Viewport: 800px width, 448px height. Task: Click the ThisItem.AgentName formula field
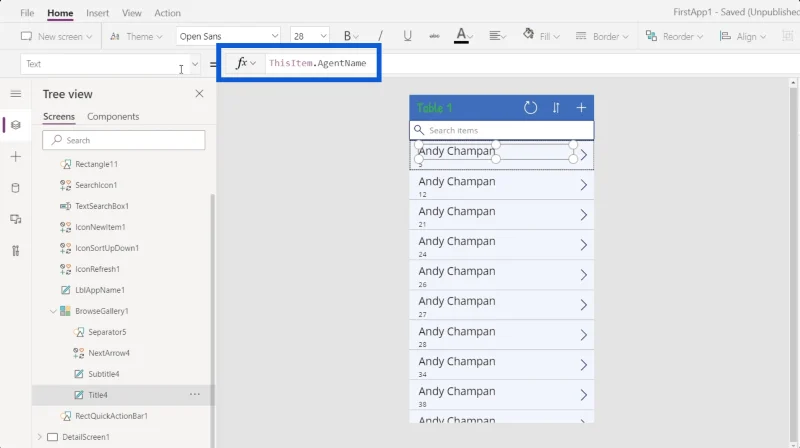click(318, 63)
